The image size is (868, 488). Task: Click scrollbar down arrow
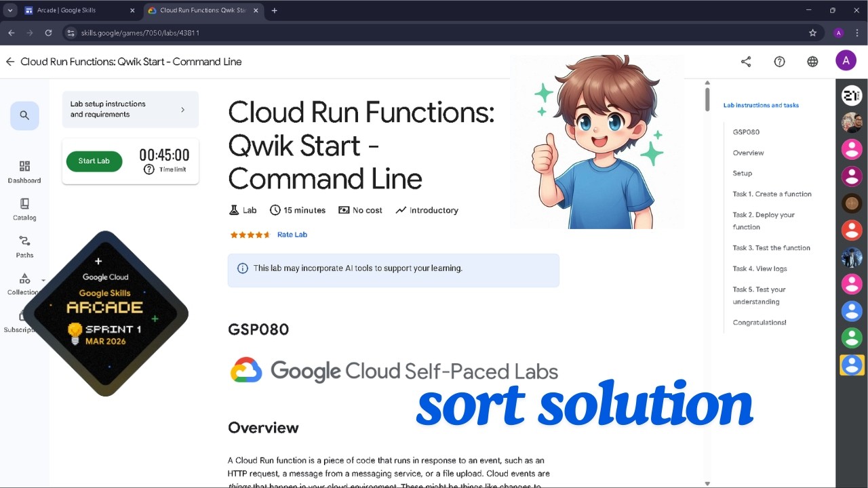(707, 483)
